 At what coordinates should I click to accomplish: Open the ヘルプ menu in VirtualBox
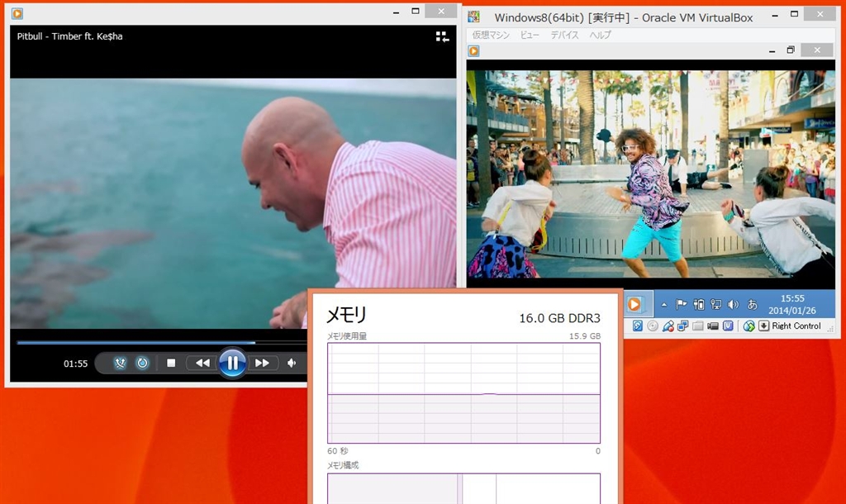point(600,35)
